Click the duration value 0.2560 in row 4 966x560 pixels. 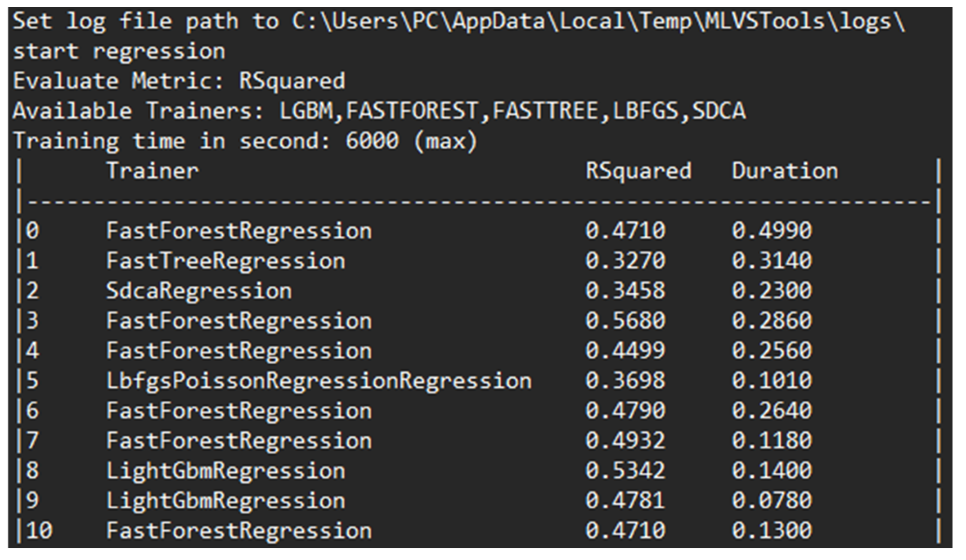[x=772, y=351]
